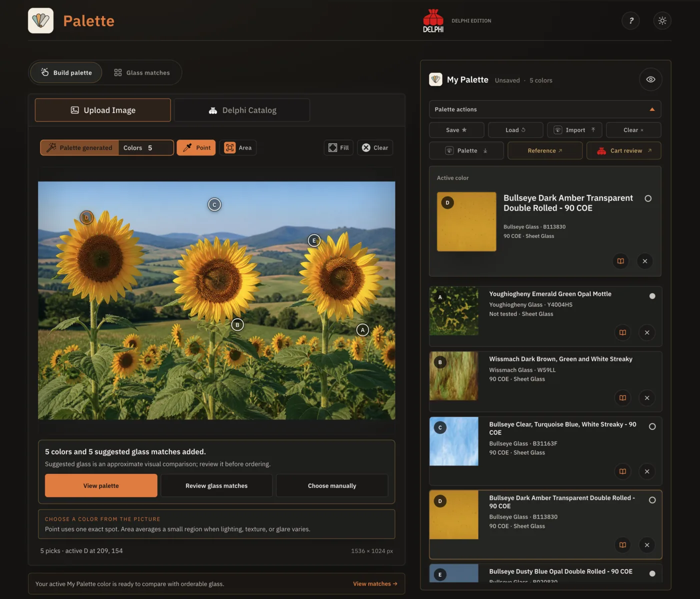The width and height of the screenshot is (700, 599).
Task: Open book icon in Active color card
Action: pos(620,261)
